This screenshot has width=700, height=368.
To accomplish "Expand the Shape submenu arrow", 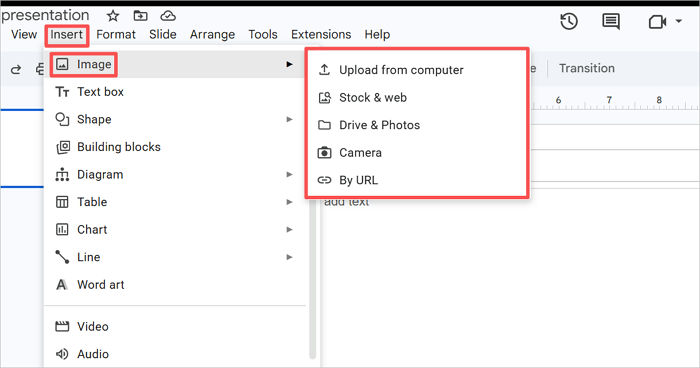I will (x=289, y=119).
